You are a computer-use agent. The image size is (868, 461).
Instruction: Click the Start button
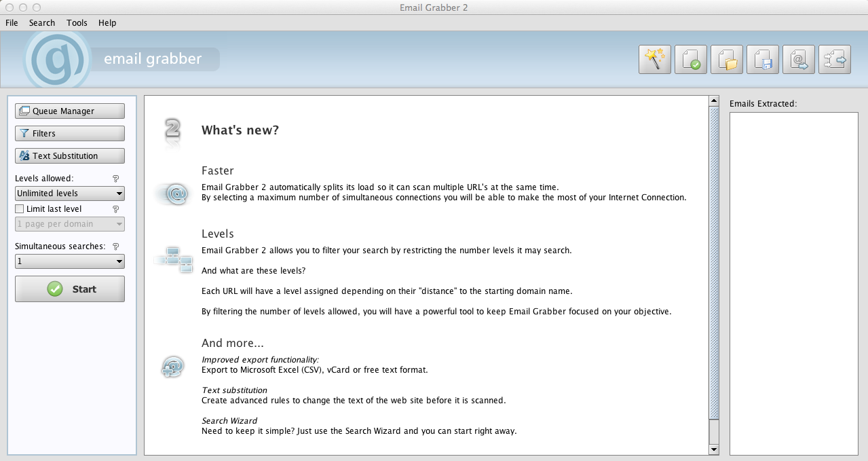coord(70,289)
